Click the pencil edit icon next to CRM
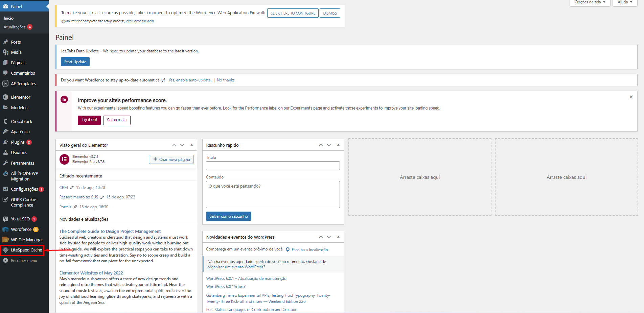Screen dimensions: 644x313 (x=72, y=188)
